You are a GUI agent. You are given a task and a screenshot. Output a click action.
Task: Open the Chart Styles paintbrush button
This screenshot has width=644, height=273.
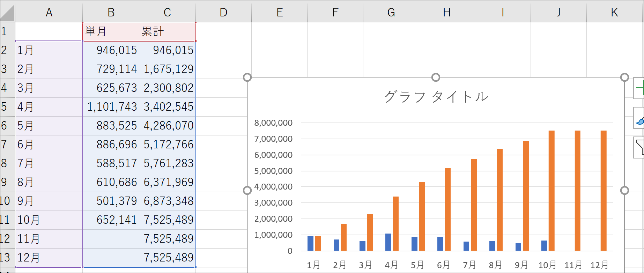point(639,118)
